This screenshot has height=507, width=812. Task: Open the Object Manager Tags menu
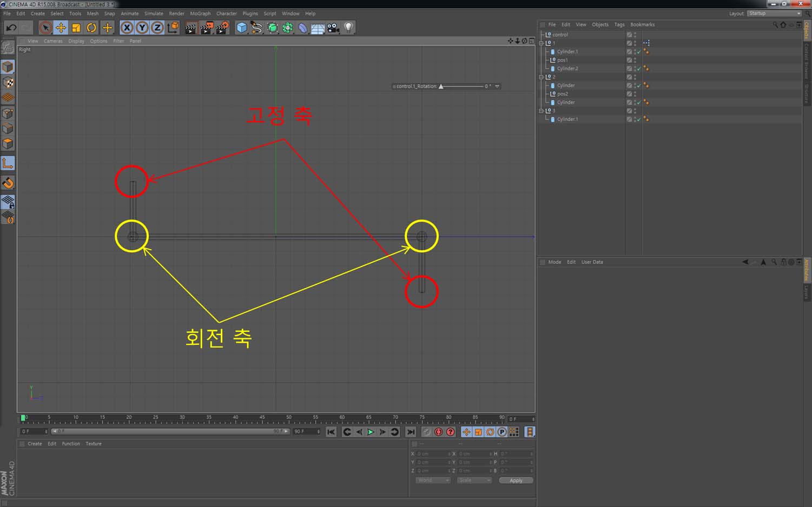tap(619, 24)
